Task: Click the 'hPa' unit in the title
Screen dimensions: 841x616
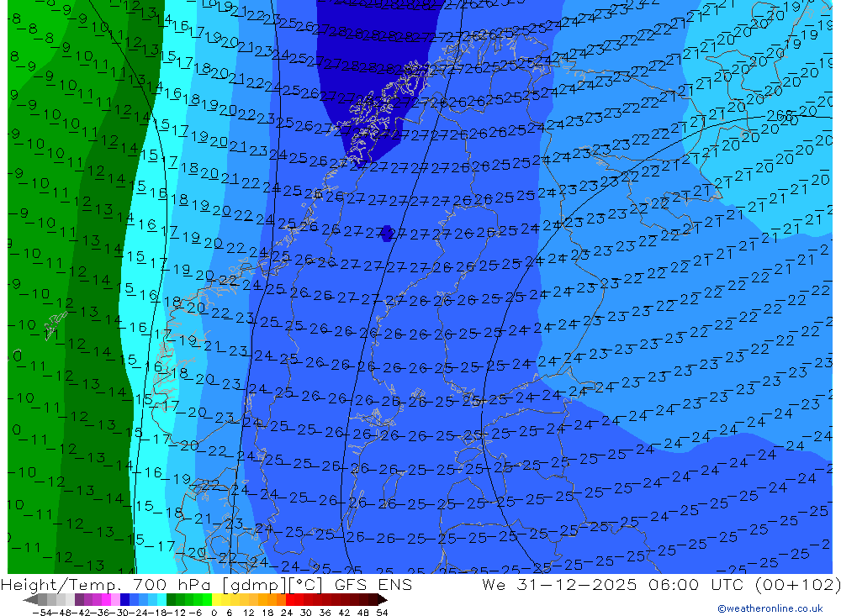Action: click(194, 584)
